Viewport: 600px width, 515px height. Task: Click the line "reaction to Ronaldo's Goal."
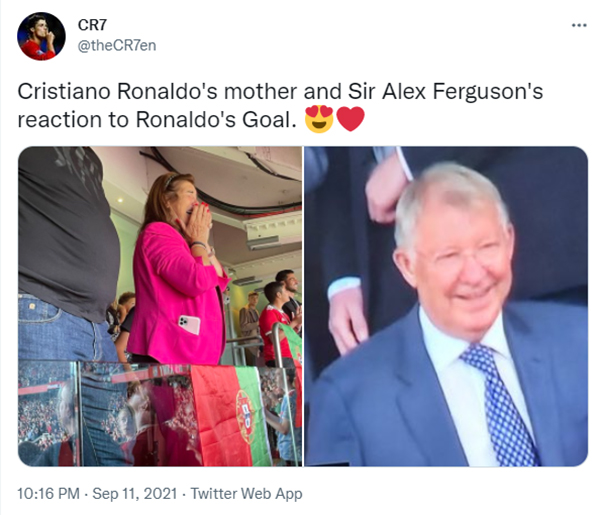point(157,119)
